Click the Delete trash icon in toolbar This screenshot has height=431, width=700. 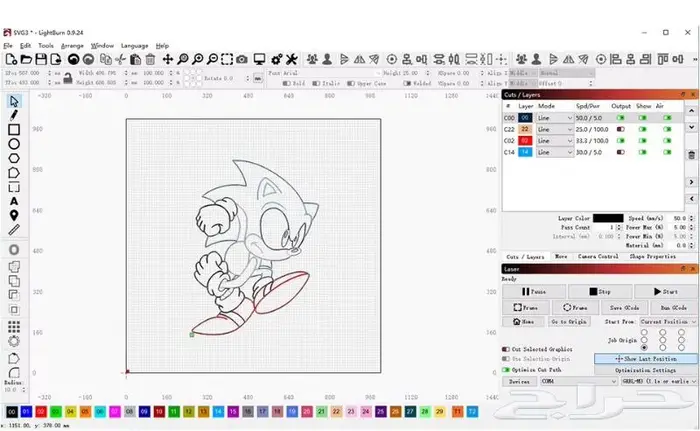tap(150, 59)
